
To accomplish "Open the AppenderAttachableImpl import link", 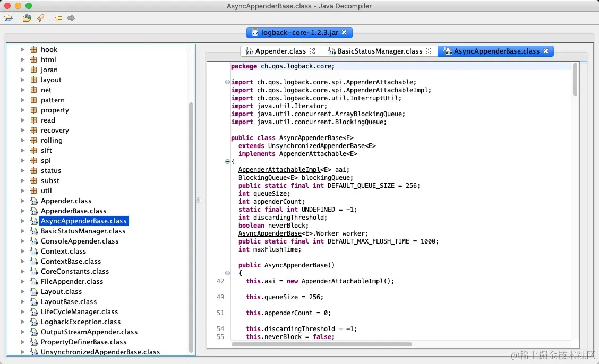I will (343, 90).
